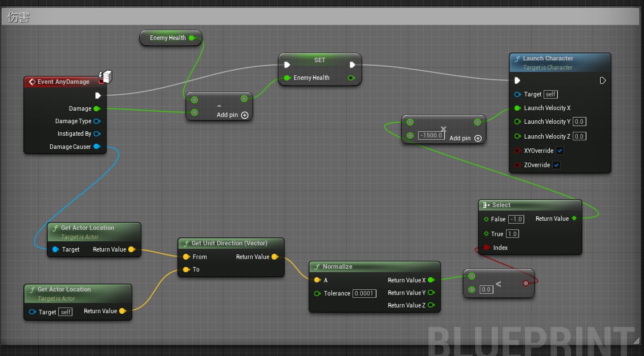Click the Get Unit Direction From pin
Image resolution: width=644 pixels, height=356 pixels.
coord(186,257)
